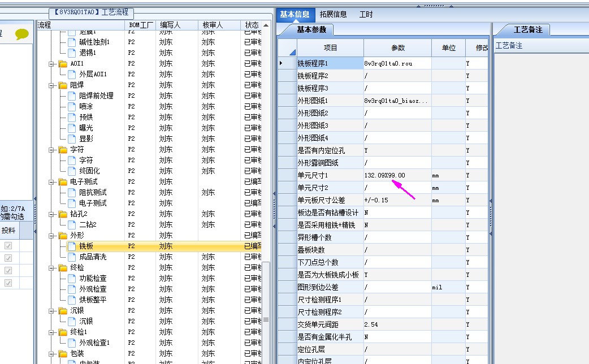Click the 钻孔2 folder icon

click(x=63, y=214)
